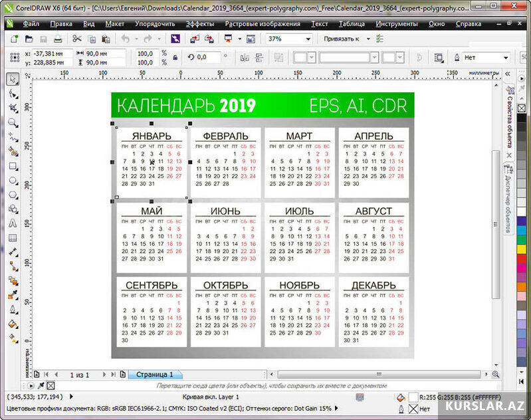Viewport: 531px width, 420px height.
Task: Select the Pick tool in toolbox
Action: (13, 79)
